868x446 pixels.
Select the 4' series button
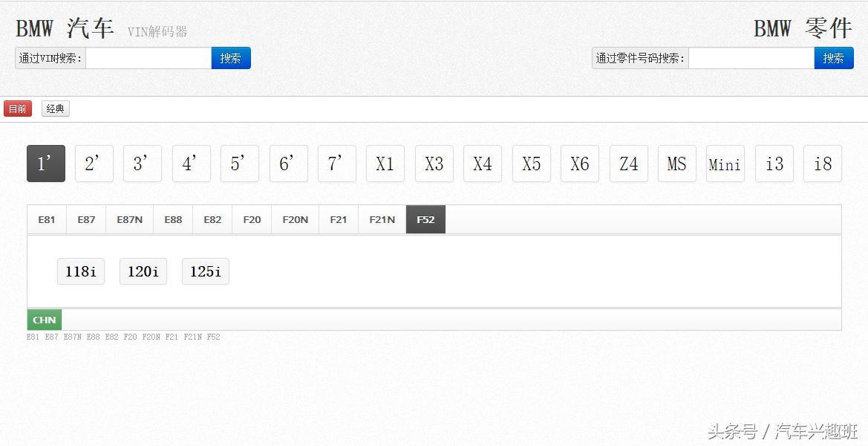[192, 164]
